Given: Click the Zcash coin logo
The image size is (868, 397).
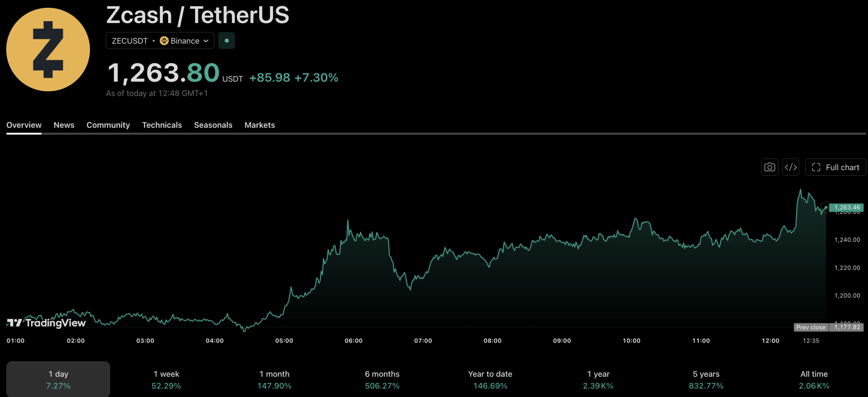Looking at the screenshot, I should click(x=48, y=50).
